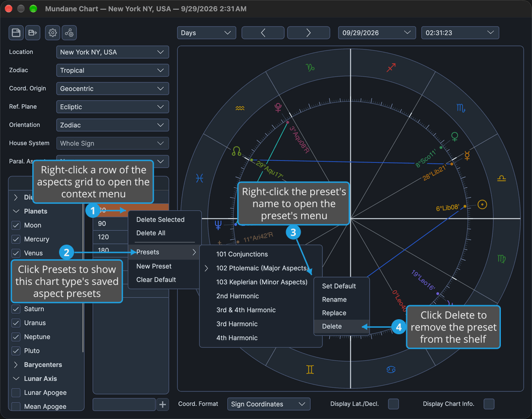Expand the Barycenters tree group

[16, 365]
